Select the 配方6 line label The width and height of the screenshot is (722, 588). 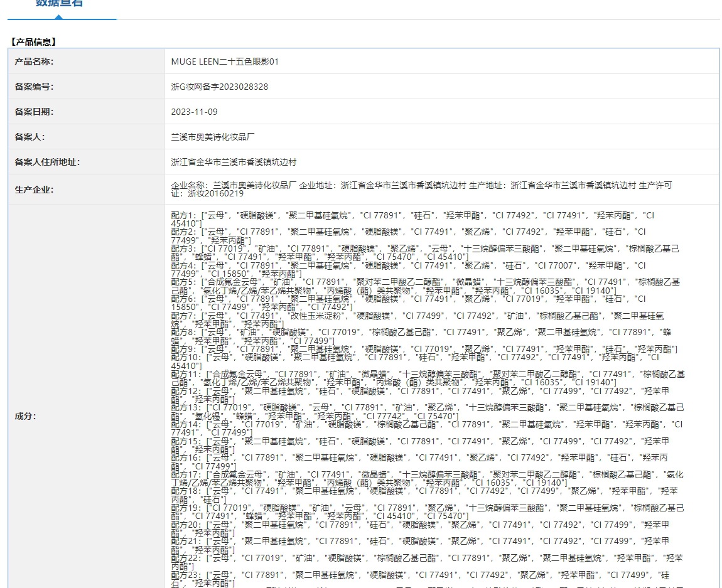pos(184,299)
